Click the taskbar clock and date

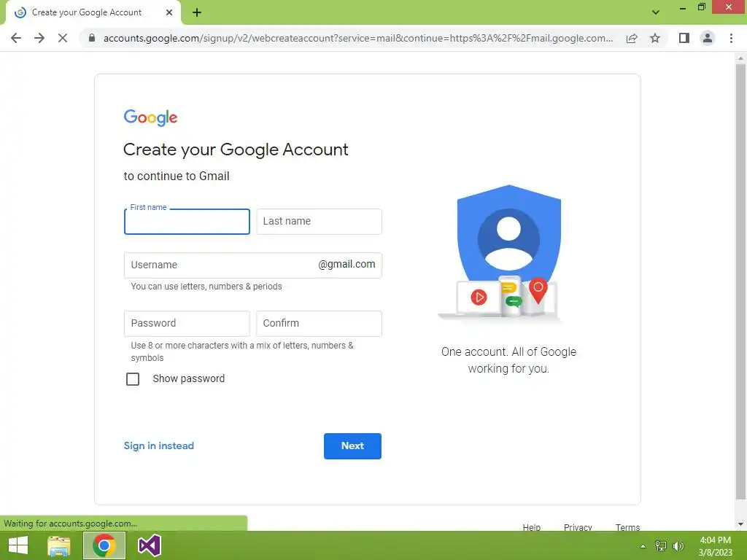click(716, 546)
